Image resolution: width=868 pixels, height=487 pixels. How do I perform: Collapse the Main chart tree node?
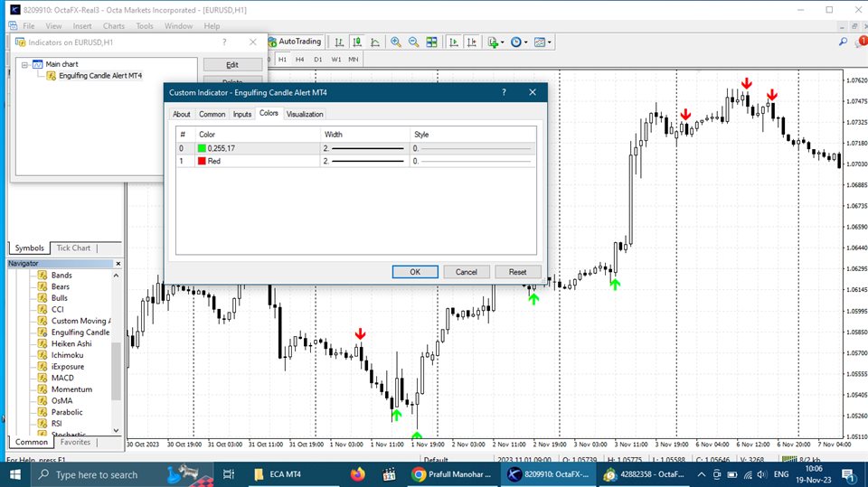click(x=24, y=64)
